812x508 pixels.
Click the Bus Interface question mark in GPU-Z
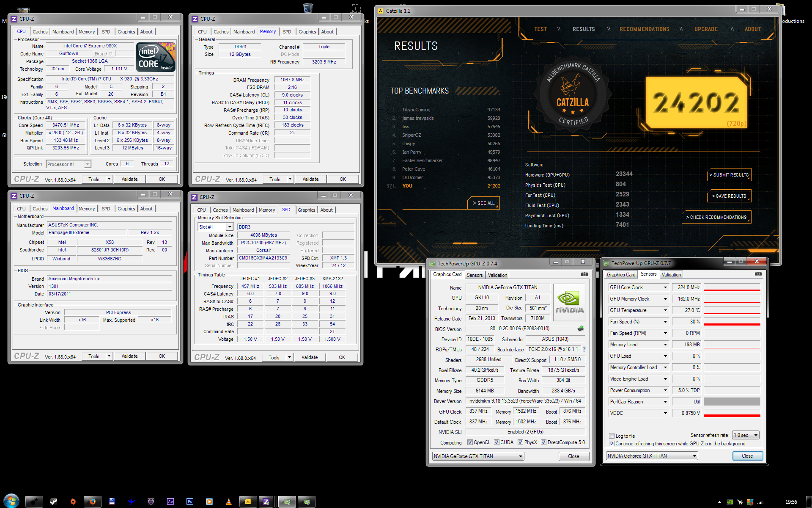click(x=584, y=349)
